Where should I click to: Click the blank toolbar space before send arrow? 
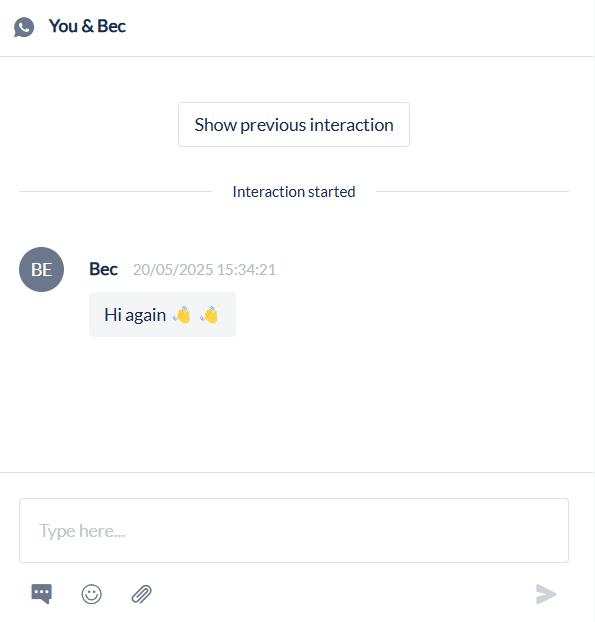click(341, 594)
